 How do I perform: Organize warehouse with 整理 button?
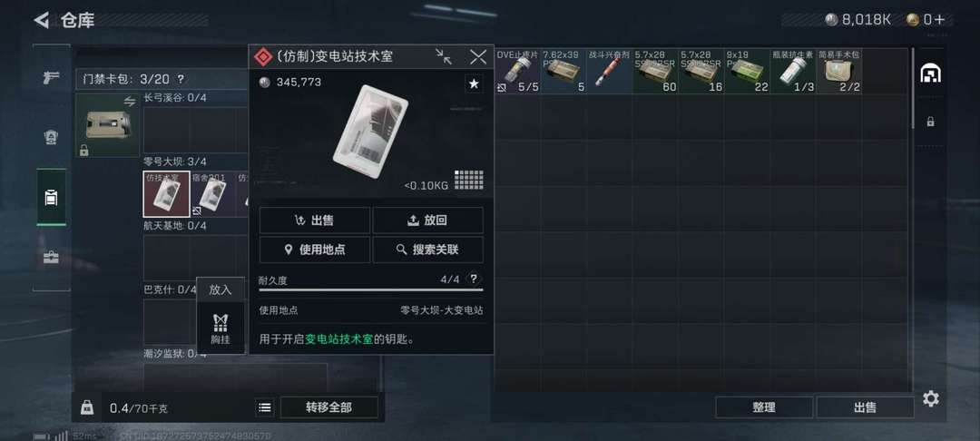[764, 407]
